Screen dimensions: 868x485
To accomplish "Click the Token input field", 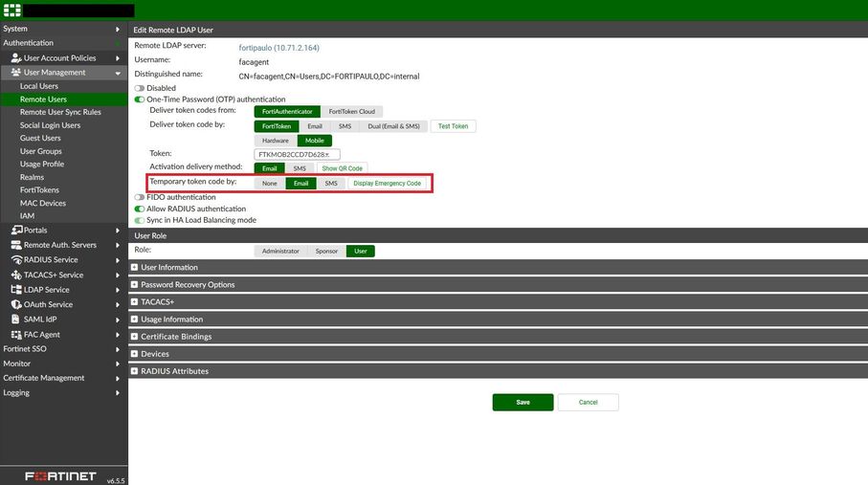I will 297,154.
